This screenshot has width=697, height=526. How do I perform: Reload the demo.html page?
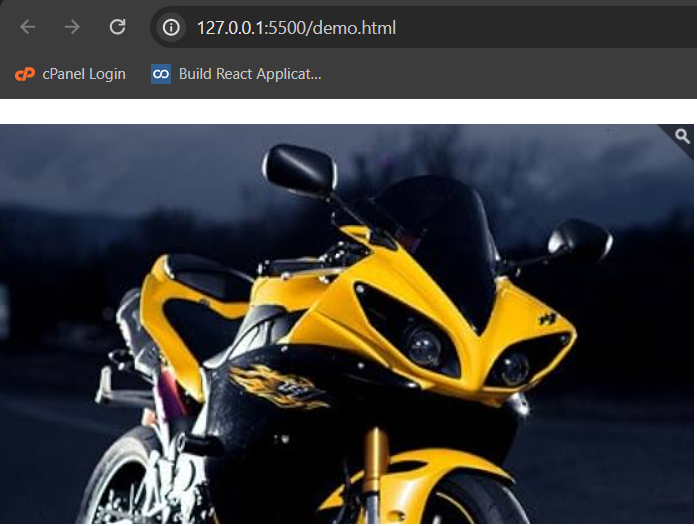click(117, 27)
